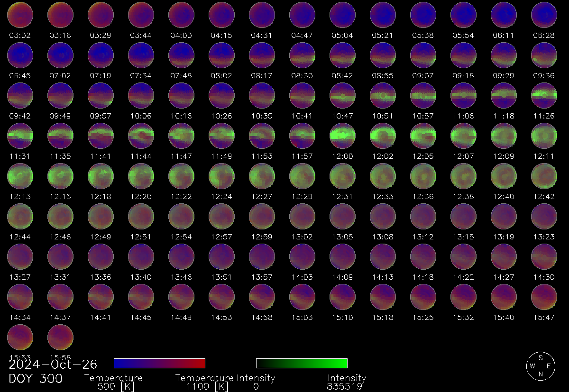Click the 10:47 timestamp label
The height and width of the screenshot is (392, 569).
(342, 115)
